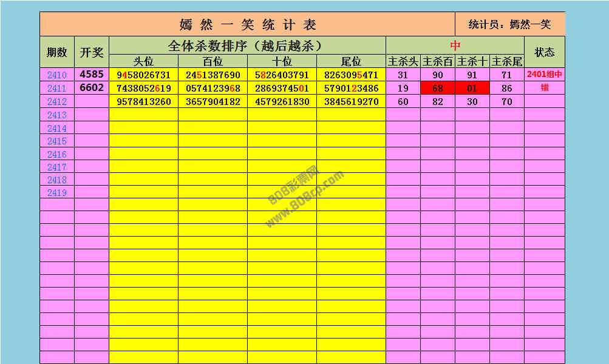Select the red highlighted cell 01
Screen dimensions: 609x364
point(472,89)
